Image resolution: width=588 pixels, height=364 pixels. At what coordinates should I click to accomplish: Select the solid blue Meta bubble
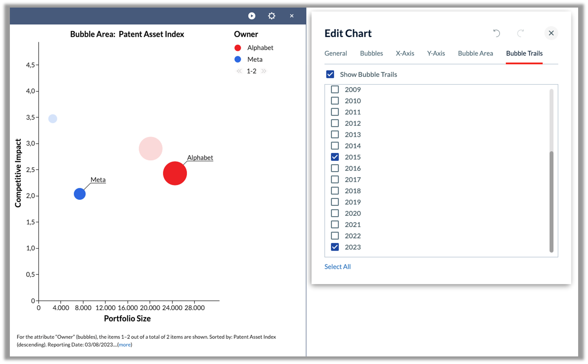pos(80,194)
